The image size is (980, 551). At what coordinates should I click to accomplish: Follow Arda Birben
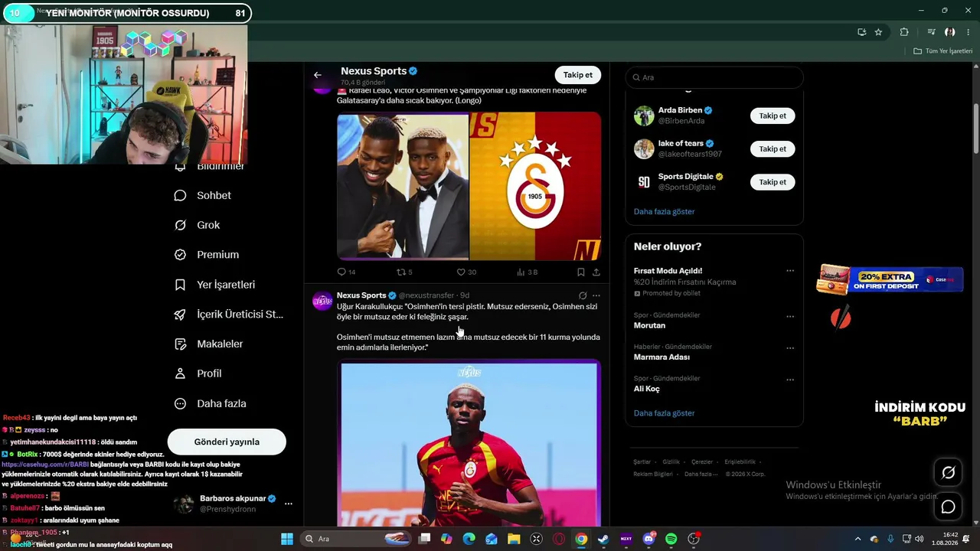coord(773,116)
